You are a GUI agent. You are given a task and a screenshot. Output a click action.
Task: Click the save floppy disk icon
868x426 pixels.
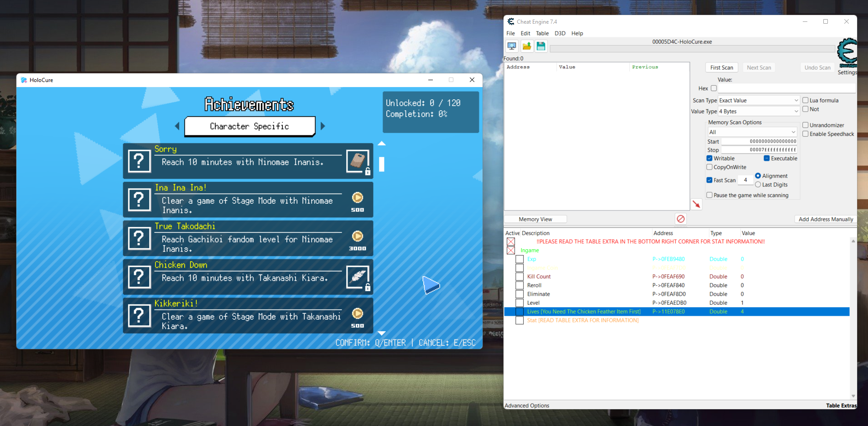[541, 46]
